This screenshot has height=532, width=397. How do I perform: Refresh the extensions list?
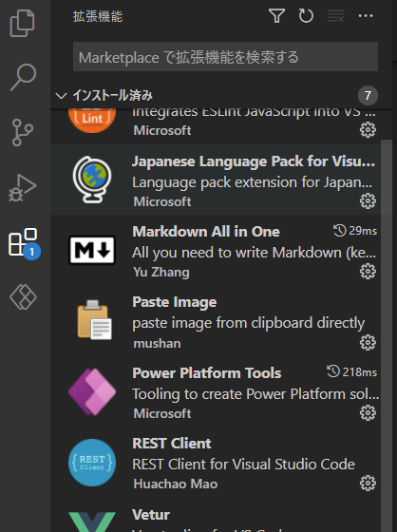[306, 16]
